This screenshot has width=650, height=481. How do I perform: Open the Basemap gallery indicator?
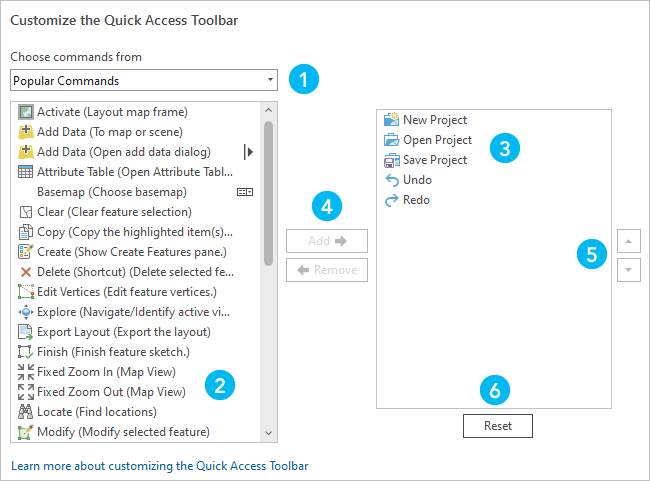pyautogui.click(x=244, y=192)
